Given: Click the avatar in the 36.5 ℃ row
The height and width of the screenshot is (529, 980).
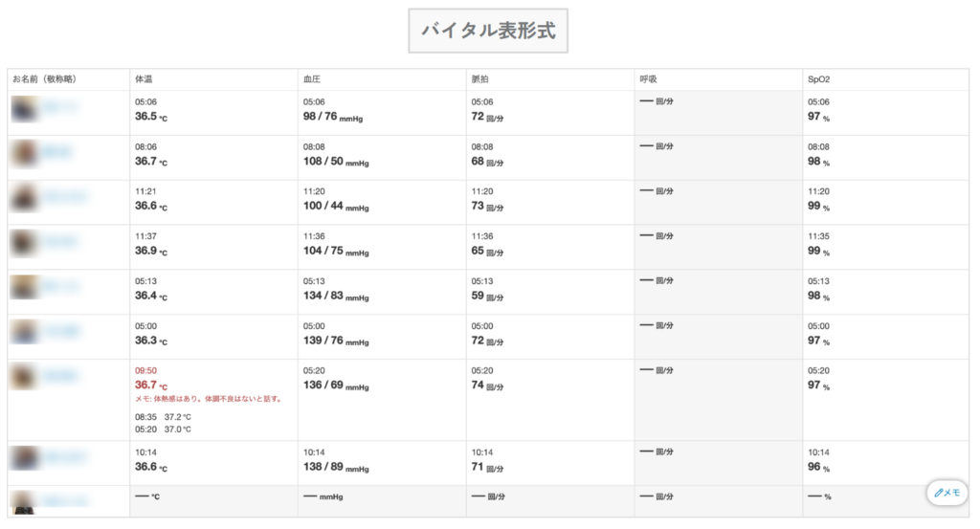Looking at the screenshot, I should pos(24,111).
